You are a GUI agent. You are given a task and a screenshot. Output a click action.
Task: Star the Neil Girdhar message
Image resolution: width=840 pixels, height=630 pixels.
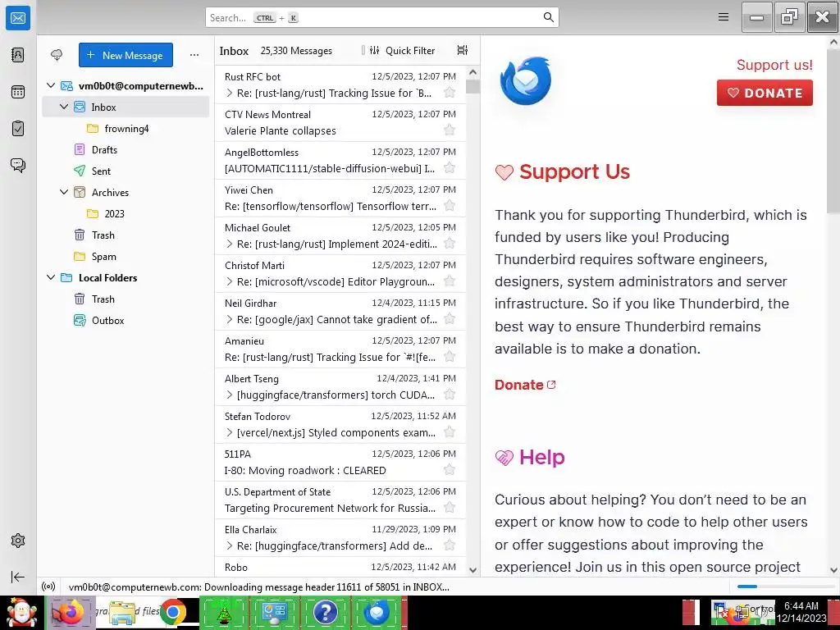coord(450,319)
